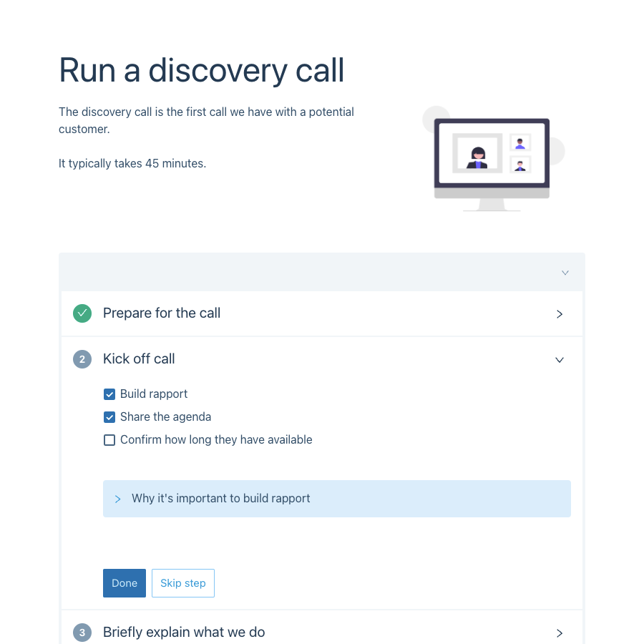
Task: Click the Run a discovery call heading
Action: click(x=202, y=71)
